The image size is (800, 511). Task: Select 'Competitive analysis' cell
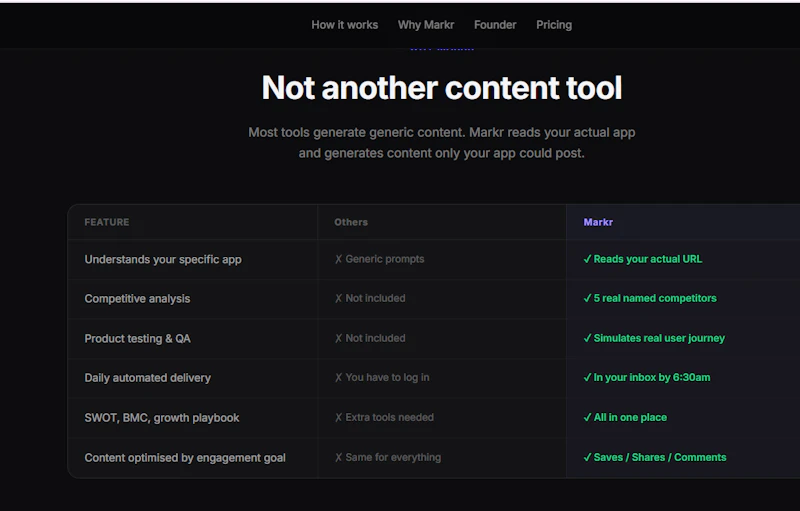point(137,299)
